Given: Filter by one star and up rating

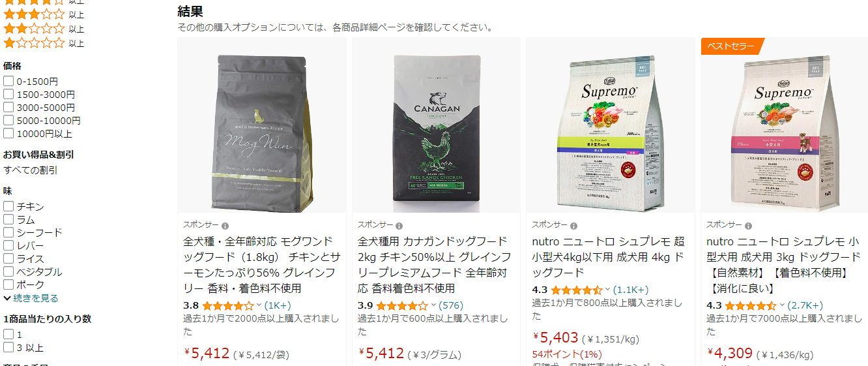Looking at the screenshot, I should [x=44, y=43].
